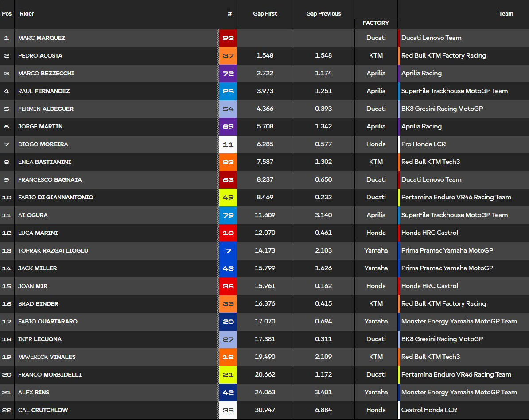Image resolution: width=529 pixels, height=420 pixels.
Task: Select Marc Marquez's number 93 badge
Action: (x=228, y=38)
